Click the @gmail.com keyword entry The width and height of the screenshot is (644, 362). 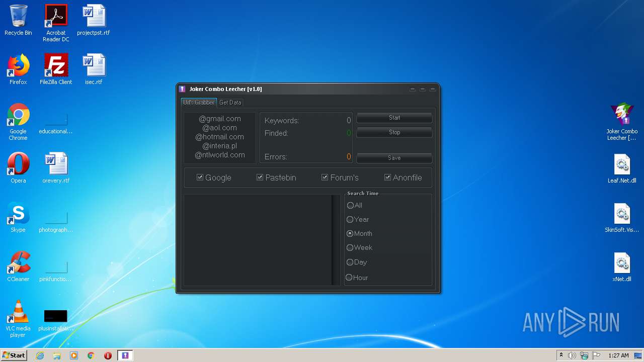(220, 119)
